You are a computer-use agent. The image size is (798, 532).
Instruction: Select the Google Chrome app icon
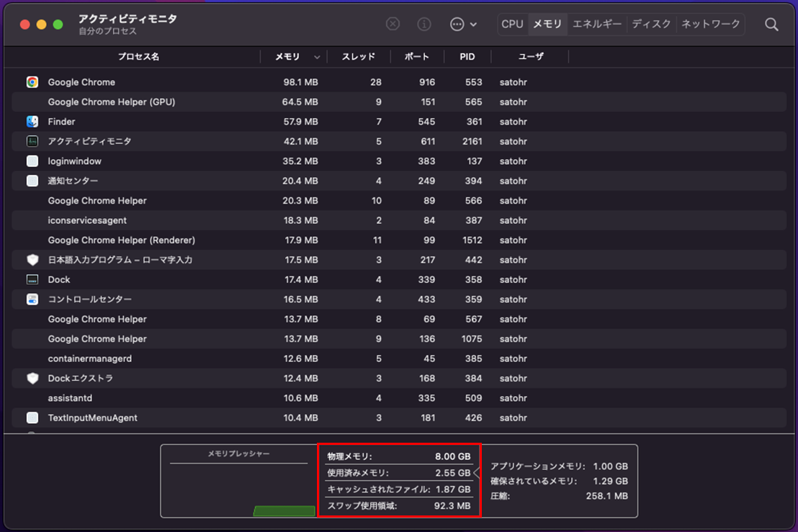32,82
